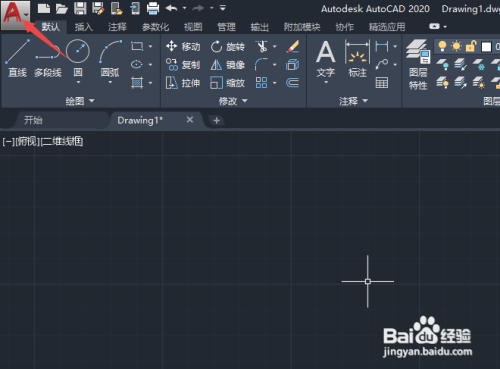Switch to the 视图 ribbon tab
The image size is (500, 369).
[x=193, y=27]
